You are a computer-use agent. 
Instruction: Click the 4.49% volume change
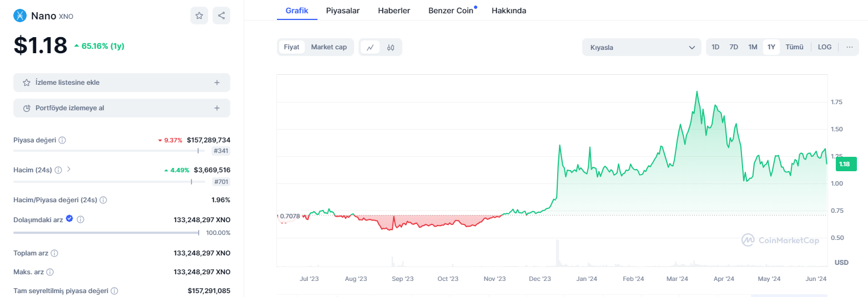point(177,170)
